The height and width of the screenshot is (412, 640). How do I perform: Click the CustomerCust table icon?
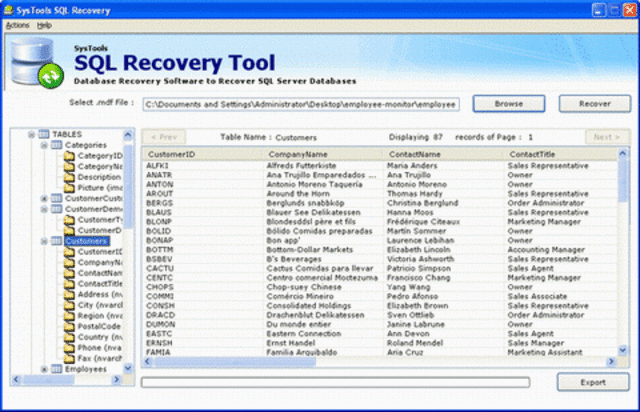[x=57, y=198]
